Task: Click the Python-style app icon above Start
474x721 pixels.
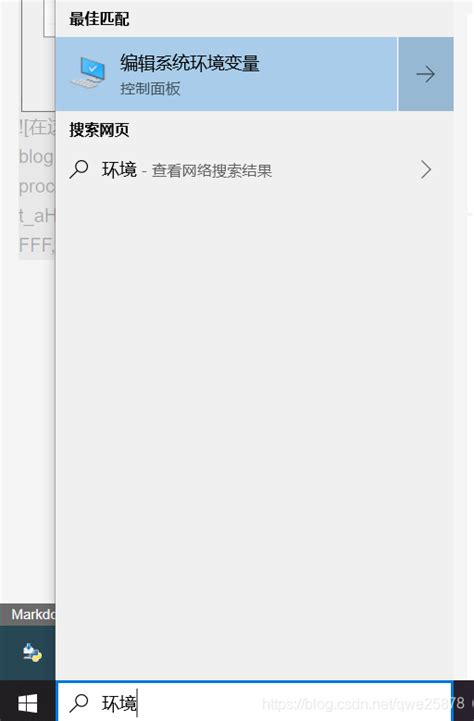Action: [32, 653]
